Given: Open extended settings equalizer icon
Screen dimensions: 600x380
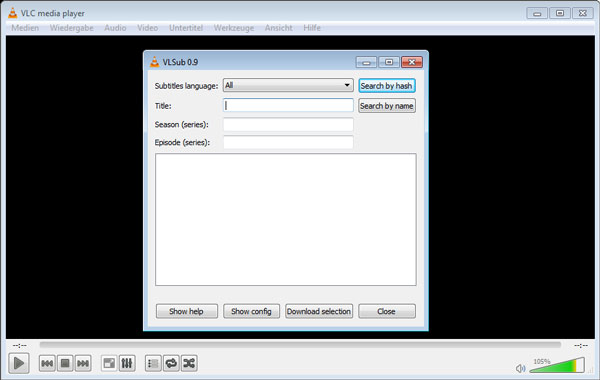Looking at the screenshot, I should 127,363.
